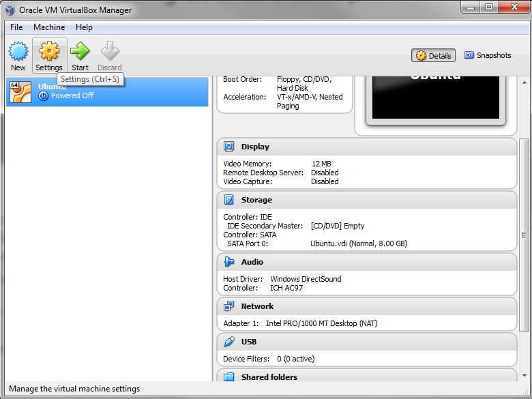Click the details pane scroll down arrow
Viewport: 532px width, 399px height.
[x=524, y=376]
